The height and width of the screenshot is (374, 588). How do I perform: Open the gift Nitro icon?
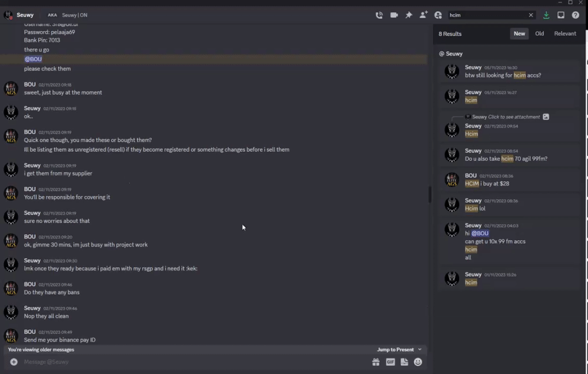376,362
